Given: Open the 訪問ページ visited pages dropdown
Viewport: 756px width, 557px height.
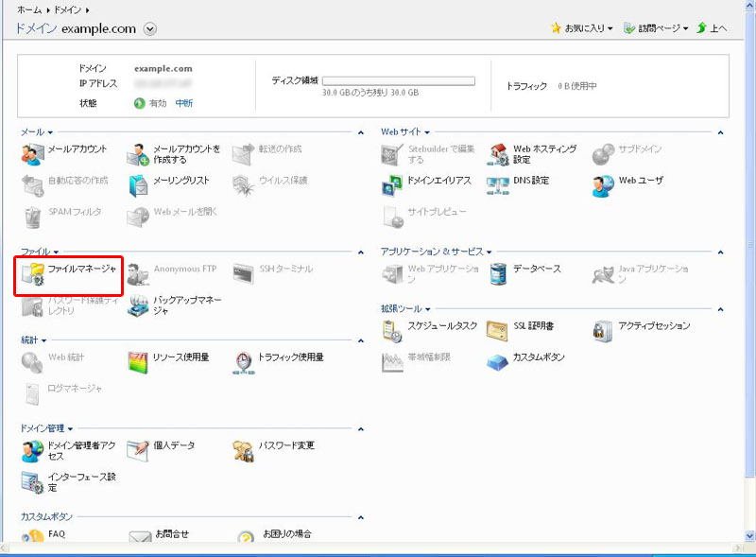Looking at the screenshot, I should click(x=656, y=28).
